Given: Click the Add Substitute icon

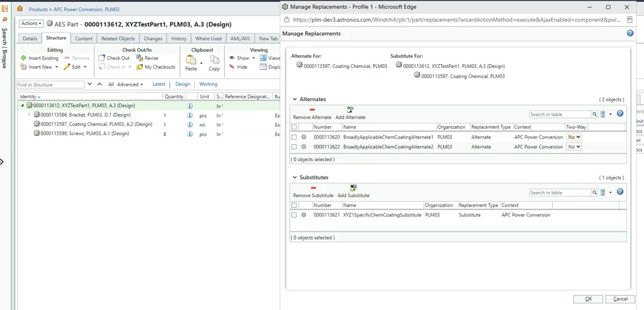Looking at the screenshot, I should point(353,188).
